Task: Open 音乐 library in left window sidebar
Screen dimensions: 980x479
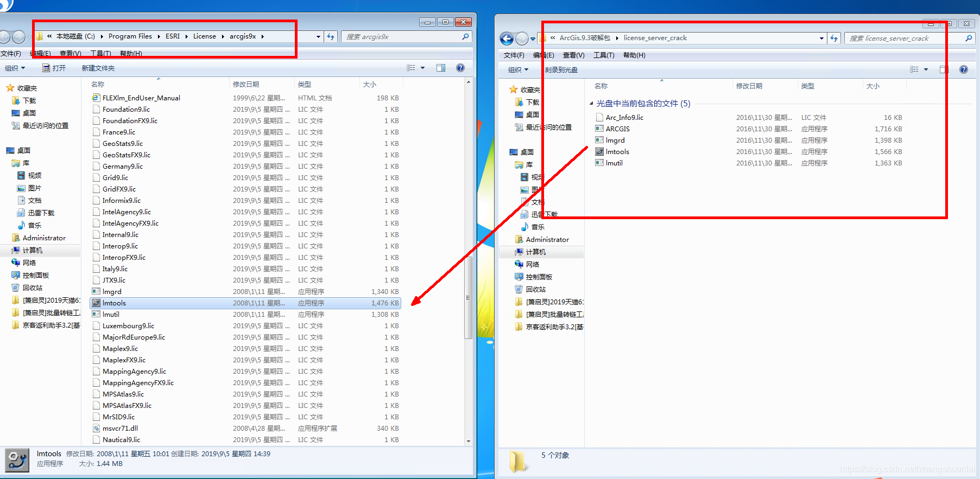Action: 35,225
